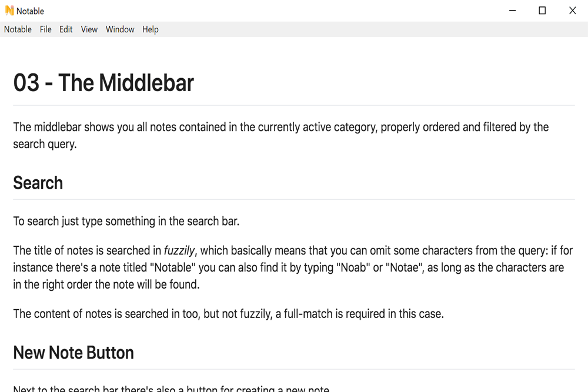Minimize the Notable window
Screen dimensions: 588x392
point(512,11)
